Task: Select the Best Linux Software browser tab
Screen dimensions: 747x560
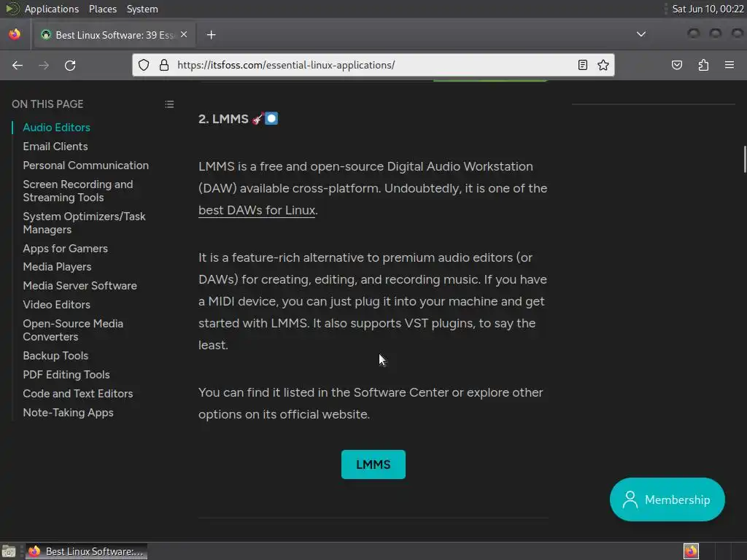Action: coord(114,35)
